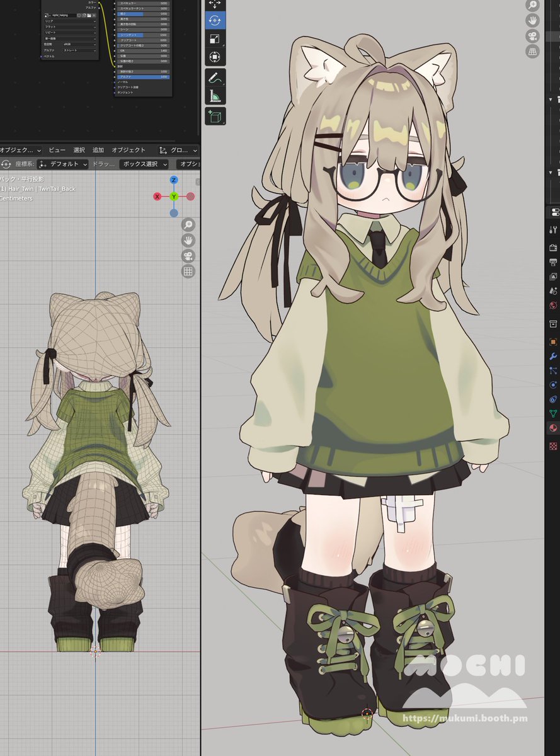Select the Transform tool in main viewport toolbar
Screen dimensions: 560x756
tap(215, 58)
